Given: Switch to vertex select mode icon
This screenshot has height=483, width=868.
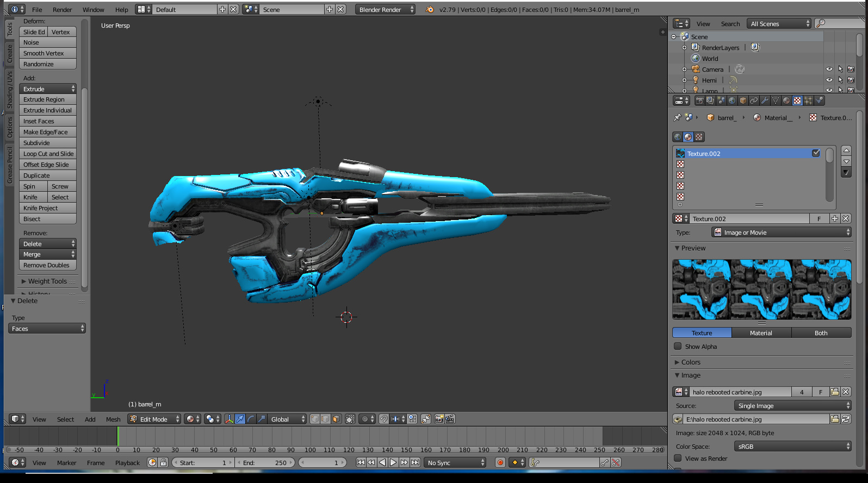Looking at the screenshot, I should (x=315, y=419).
